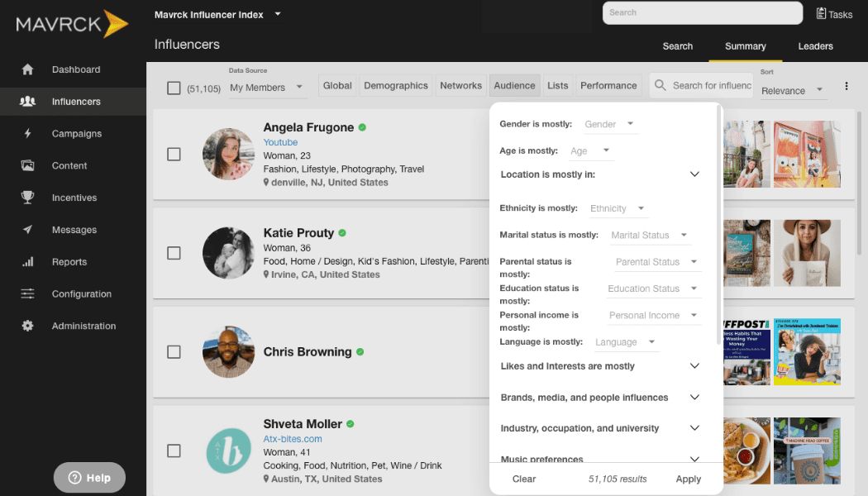
Task: Expand Brands, media, and people influences
Action: pyautogui.click(x=600, y=398)
